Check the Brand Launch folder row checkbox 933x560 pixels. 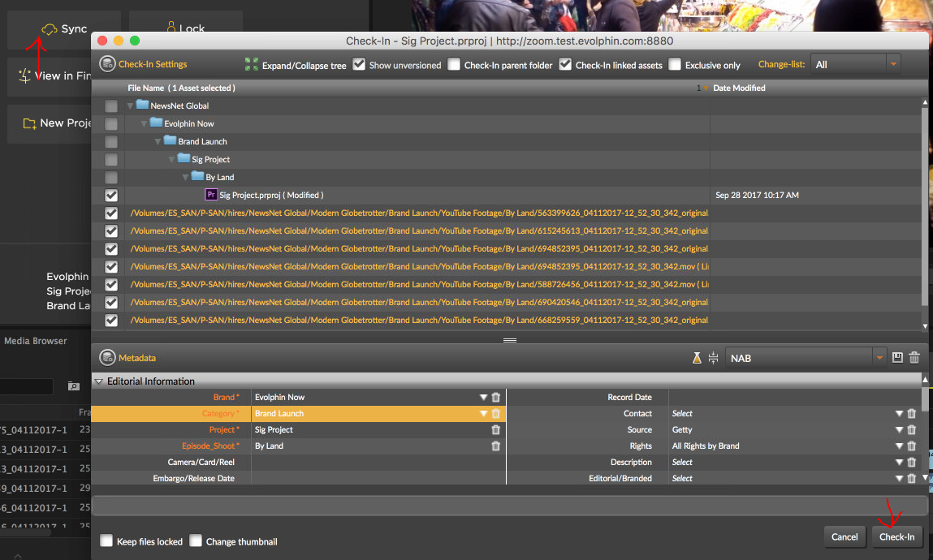click(x=111, y=141)
